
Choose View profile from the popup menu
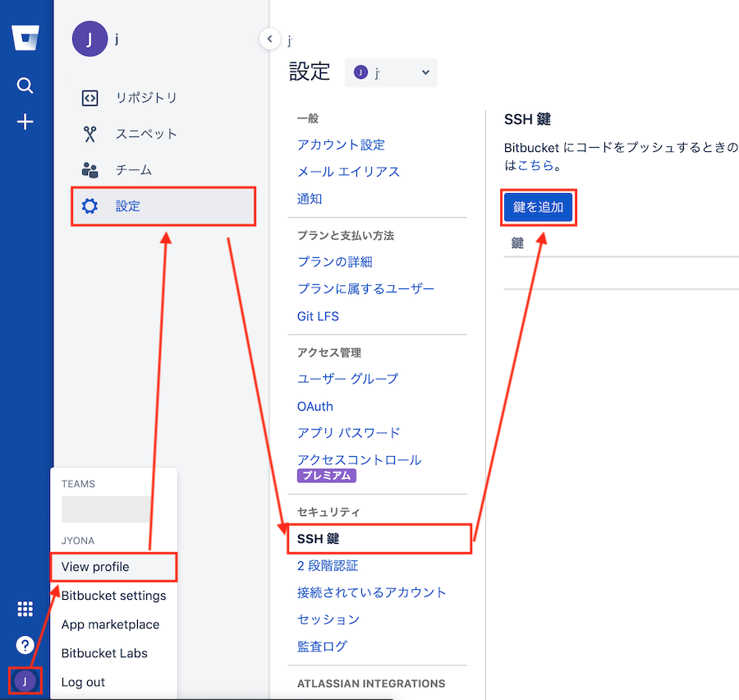[x=113, y=567]
